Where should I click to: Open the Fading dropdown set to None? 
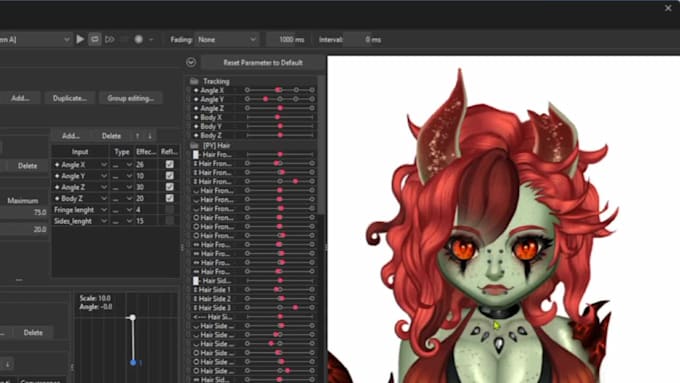pyautogui.click(x=227, y=39)
